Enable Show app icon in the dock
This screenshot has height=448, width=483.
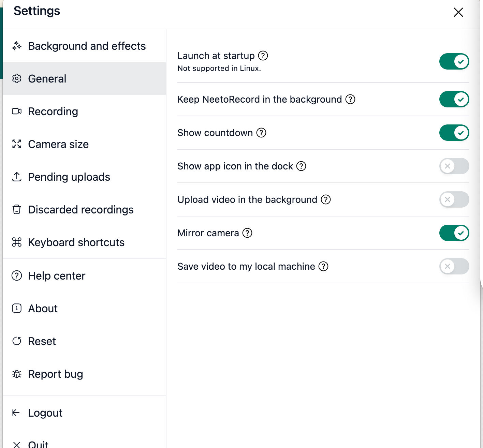click(x=454, y=166)
